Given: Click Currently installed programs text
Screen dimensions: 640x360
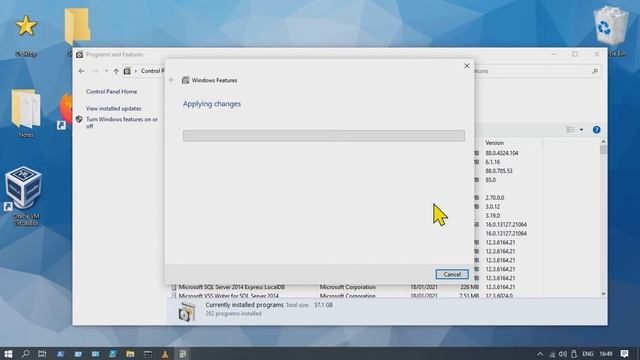Looking at the screenshot, I should coord(244,305).
